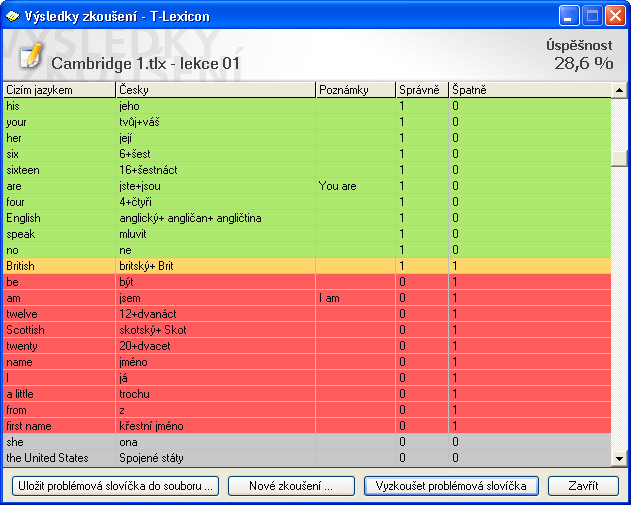Click the '12+dvanáct' translation cell
The width and height of the screenshot is (631, 505).
pyautogui.click(x=216, y=314)
